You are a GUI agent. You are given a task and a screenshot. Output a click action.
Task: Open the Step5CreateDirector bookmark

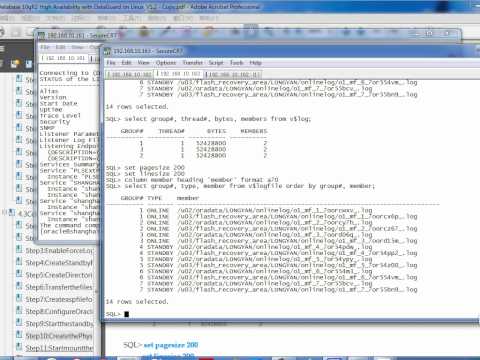[x=59, y=275]
